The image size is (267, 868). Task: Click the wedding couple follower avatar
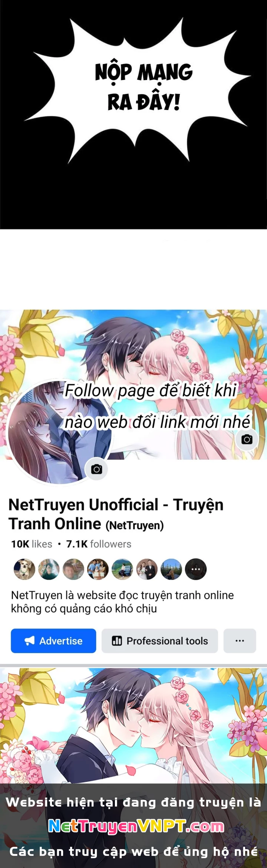147,569
